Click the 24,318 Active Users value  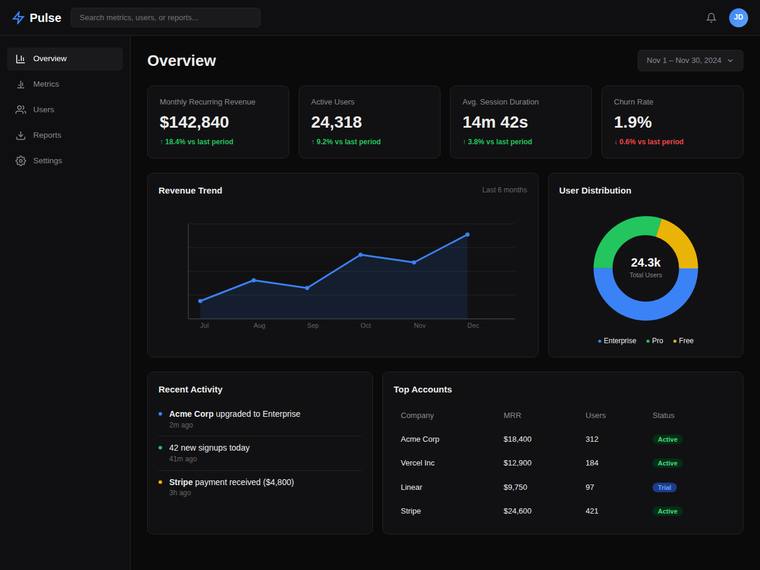[x=336, y=122]
